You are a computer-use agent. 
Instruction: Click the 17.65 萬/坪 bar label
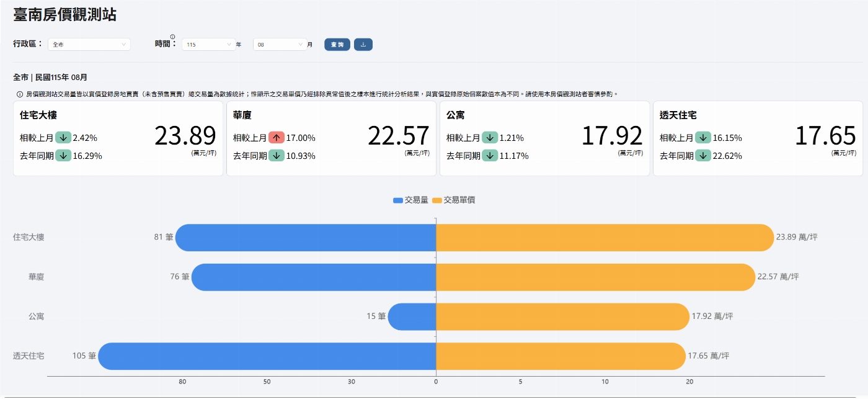tap(708, 356)
